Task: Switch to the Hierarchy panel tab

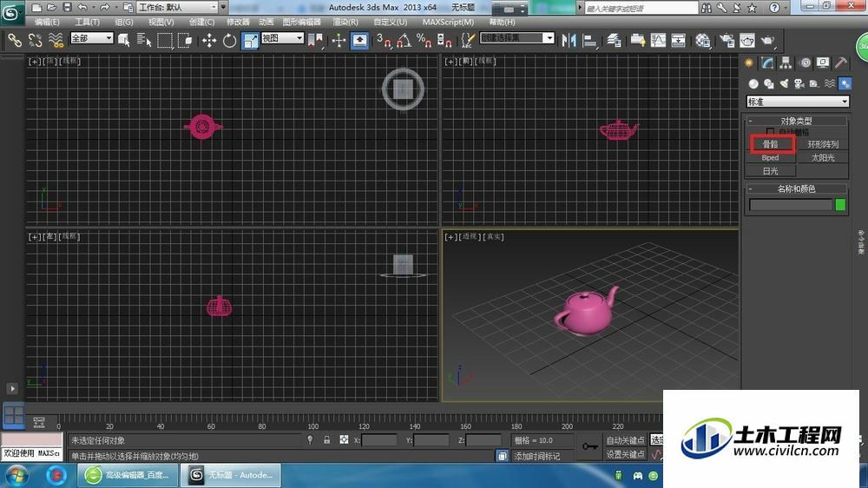Action: click(x=786, y=63)
